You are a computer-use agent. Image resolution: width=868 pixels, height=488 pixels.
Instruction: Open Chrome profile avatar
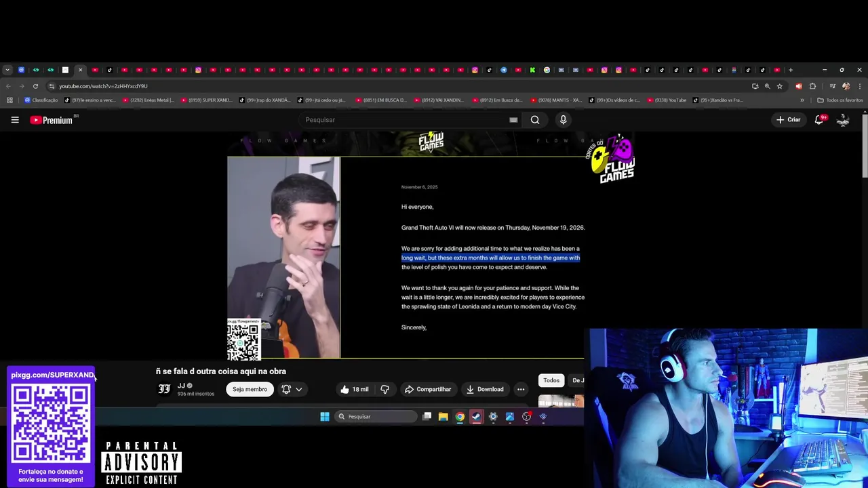click(x=846, y=86)
